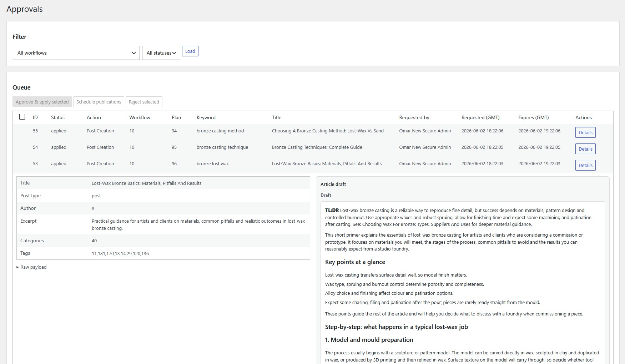Click the bronze lost wax keyword cell
625x364 pixels.
213,163
